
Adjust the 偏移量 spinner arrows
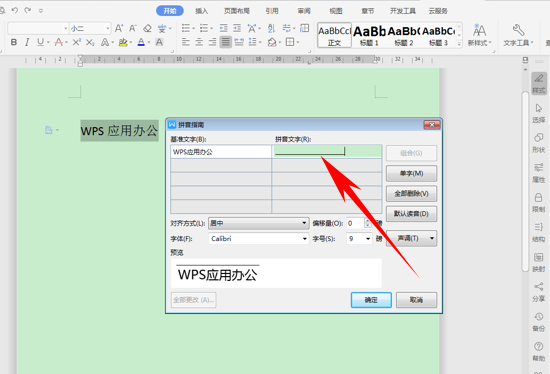tap(368, 223)
